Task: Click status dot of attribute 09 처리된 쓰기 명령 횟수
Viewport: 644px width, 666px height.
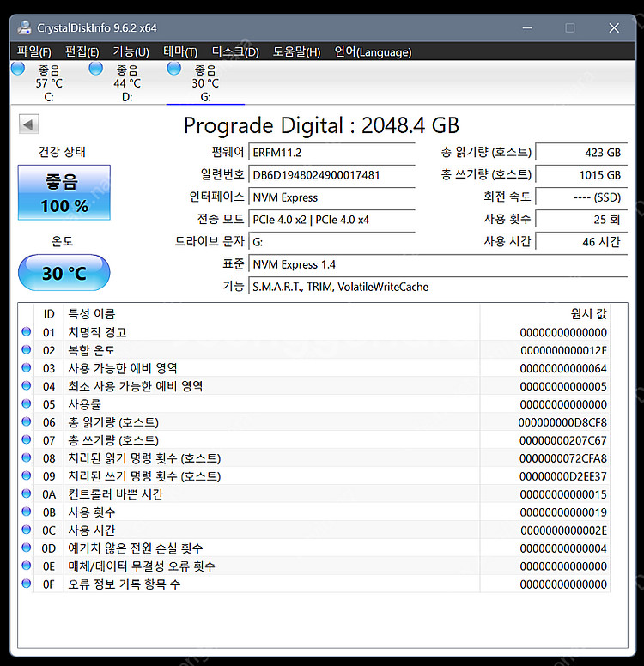Action: [x=27, y=475]
